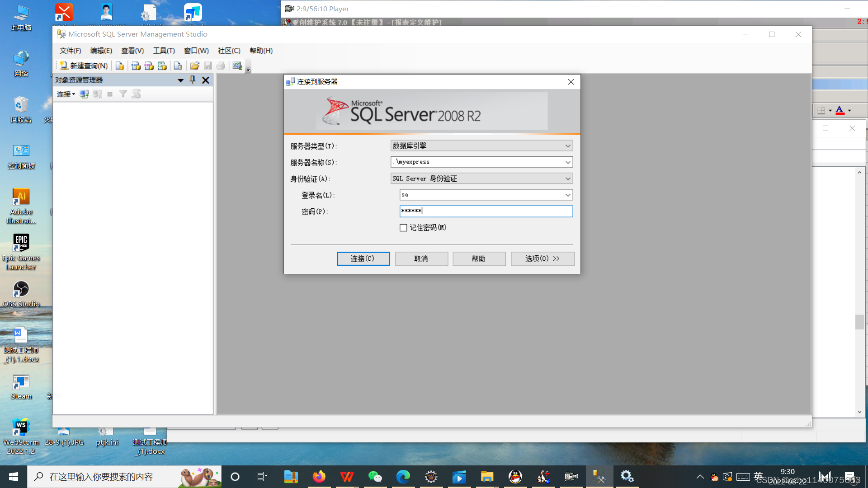Open Epic Games Launcher desktop shortcut

(x=21, y=252)
